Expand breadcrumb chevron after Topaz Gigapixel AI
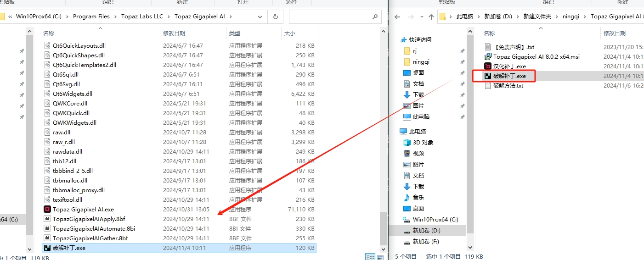The height and width of the screenshot is (260, 644). pos(231,17)
